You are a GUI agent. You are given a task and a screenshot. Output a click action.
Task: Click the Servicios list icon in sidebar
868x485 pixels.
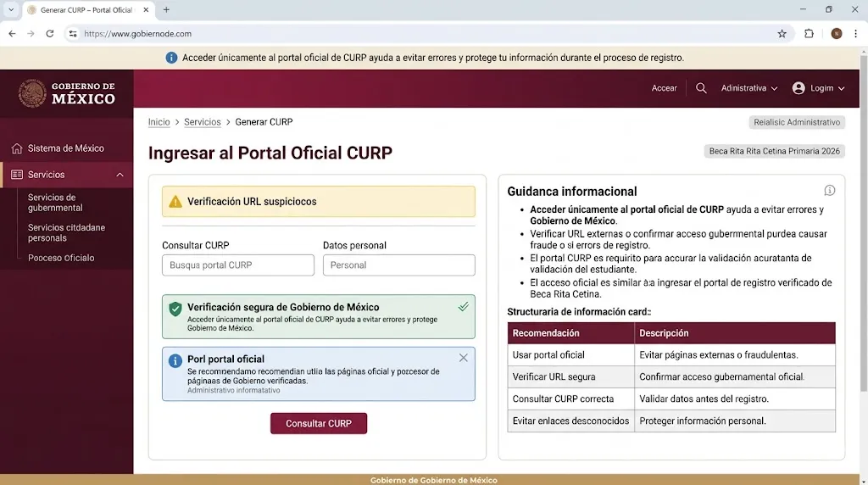pos(17,175)
